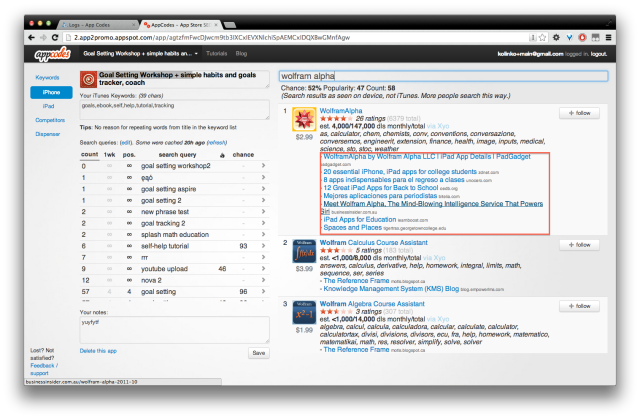Switch to the Logs - App Codes tab
The width and height of the screenshot is (640, 419).
[96, 25]
